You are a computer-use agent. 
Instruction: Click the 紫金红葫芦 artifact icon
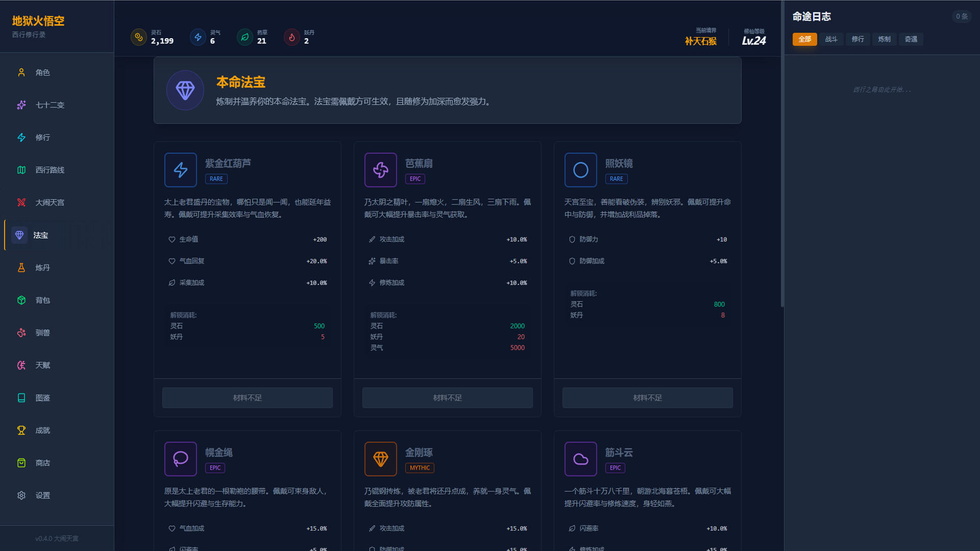(x=180, y=170)
